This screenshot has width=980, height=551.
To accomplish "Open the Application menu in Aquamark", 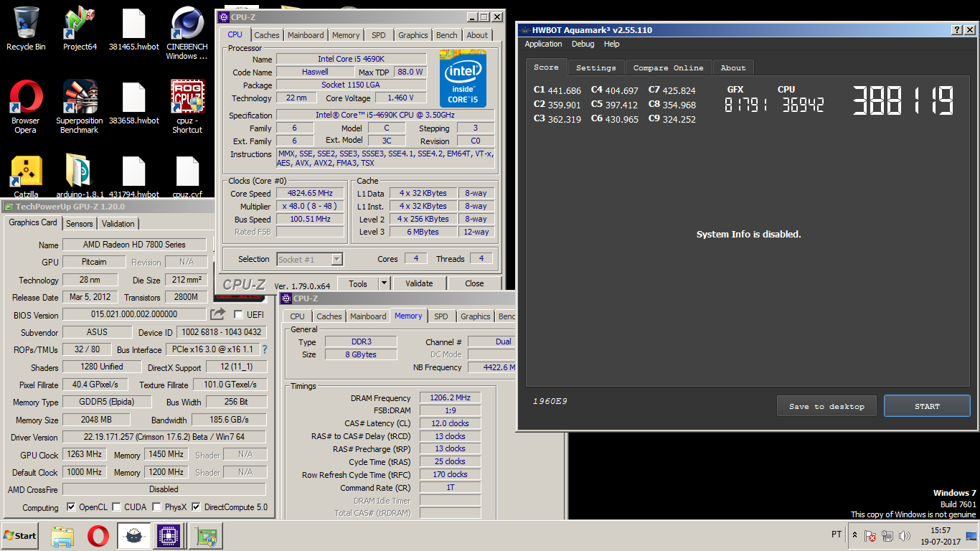I will coord(543,44).
